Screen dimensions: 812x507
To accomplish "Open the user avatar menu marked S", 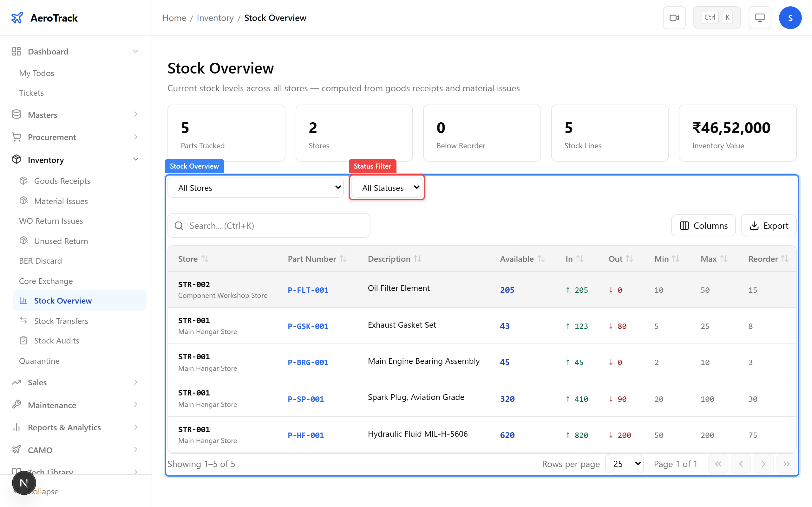I will tap(790, 17).
